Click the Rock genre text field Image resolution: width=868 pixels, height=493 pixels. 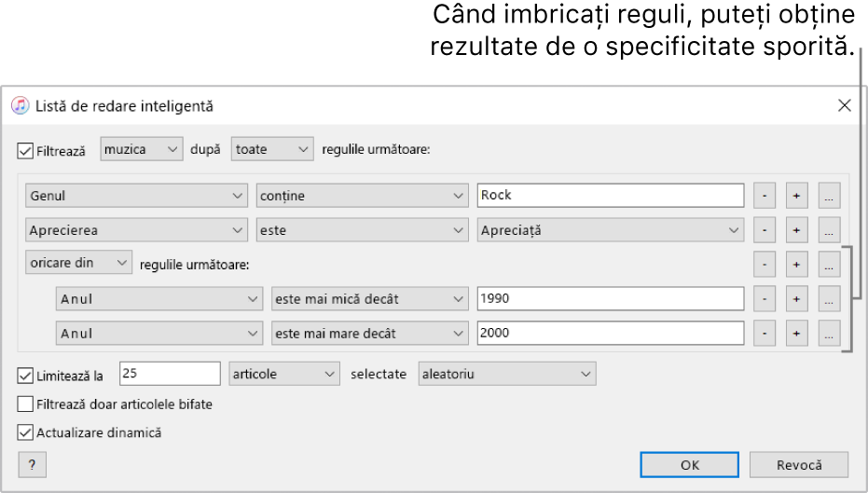point(610,196)
